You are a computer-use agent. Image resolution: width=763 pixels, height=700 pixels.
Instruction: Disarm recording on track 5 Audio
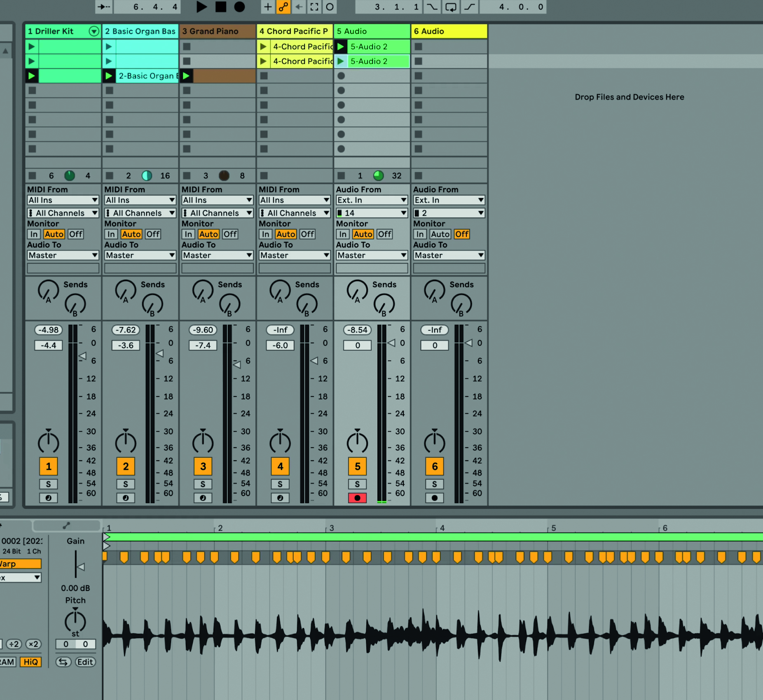pos(358,498)
